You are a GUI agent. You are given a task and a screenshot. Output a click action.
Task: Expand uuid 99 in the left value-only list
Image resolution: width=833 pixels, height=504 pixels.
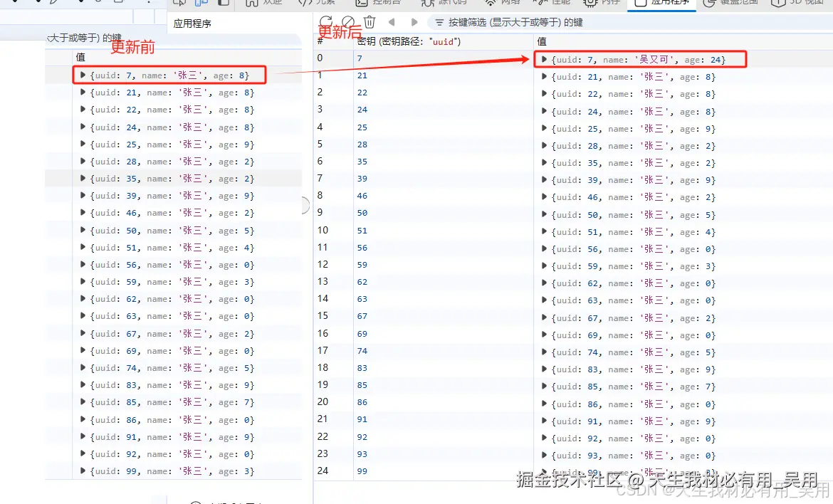[x=83, y=471]
